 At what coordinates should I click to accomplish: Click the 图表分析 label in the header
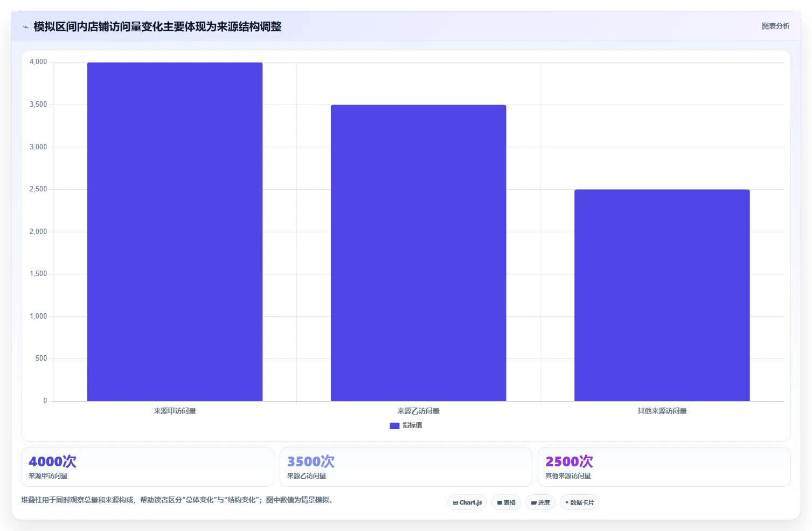coord(775,26)
